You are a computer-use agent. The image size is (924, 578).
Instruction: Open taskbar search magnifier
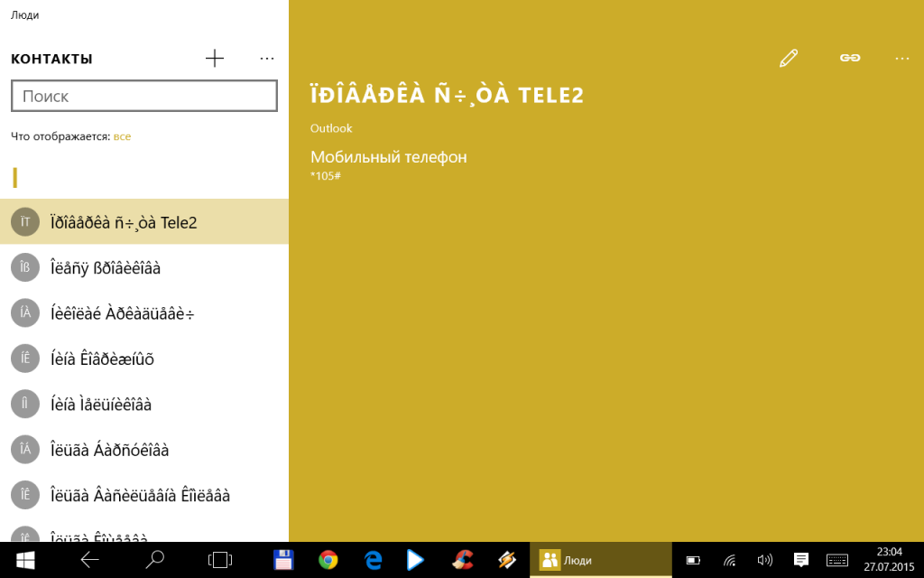154,560
